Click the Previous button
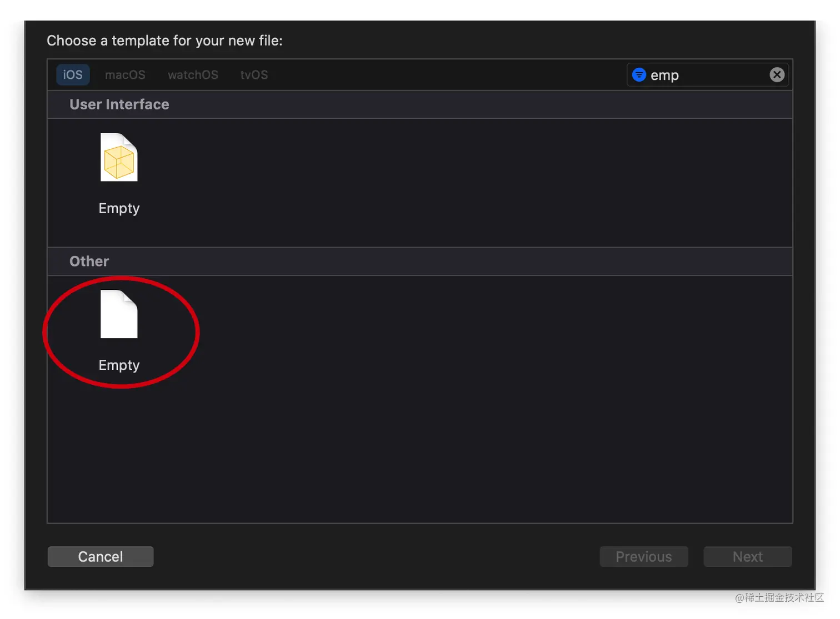The height and width of the screenshot is (619, 840). pos(644,557)
